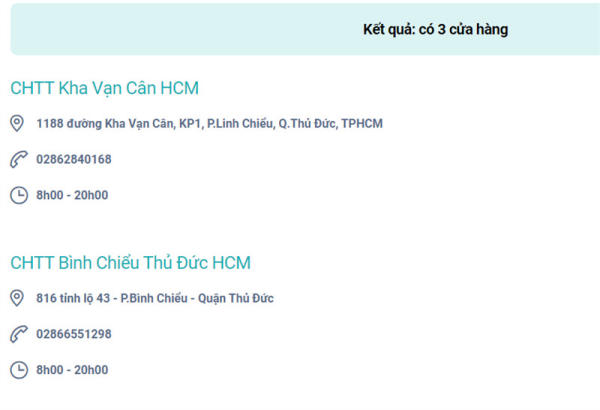Click 'Q.Thủ Đức' in the first store address

click(x=308, y=123)
